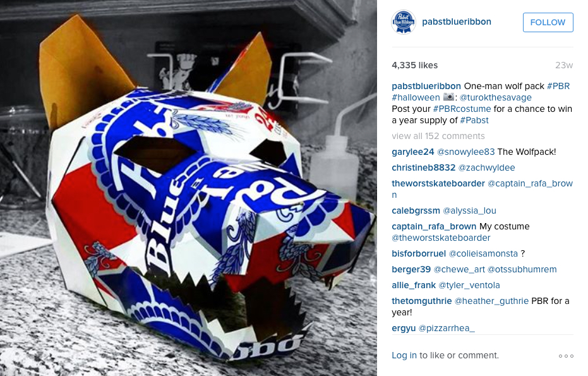588x376 pixels.
Task: Open thetomguthrie commenter profile
Action: pyautogui.click(x=421, y=301)
